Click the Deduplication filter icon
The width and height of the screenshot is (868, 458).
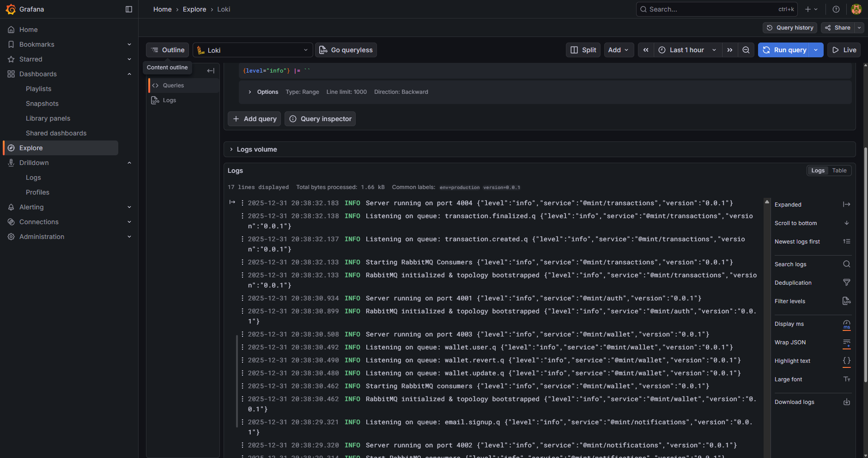click(847, 282)
